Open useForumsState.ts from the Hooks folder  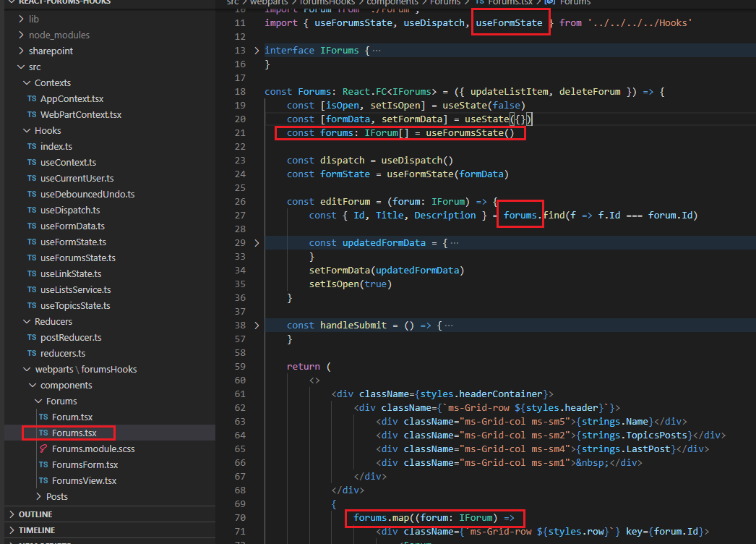pos(77,258)
